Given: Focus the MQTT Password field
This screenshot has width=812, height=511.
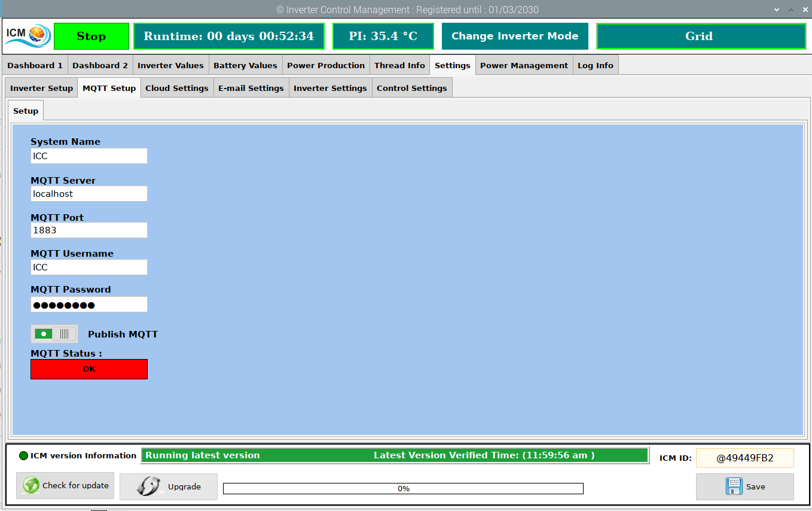Looking at the screenshot, I should [x=89, y=305].
